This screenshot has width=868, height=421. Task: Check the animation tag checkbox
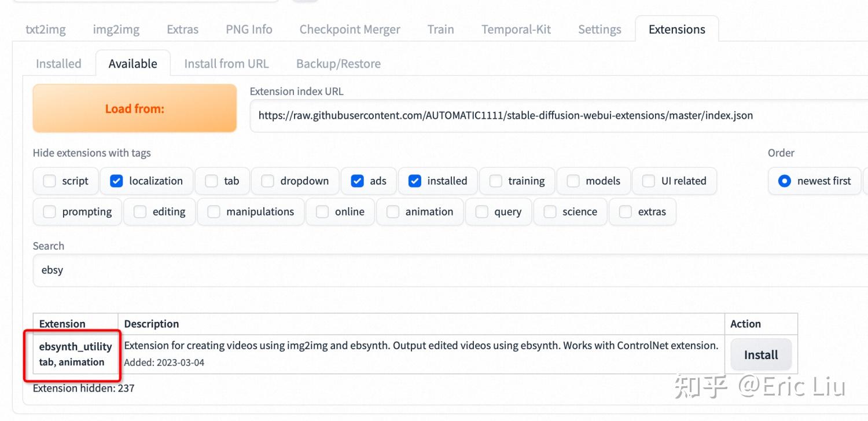coord(393,212)
